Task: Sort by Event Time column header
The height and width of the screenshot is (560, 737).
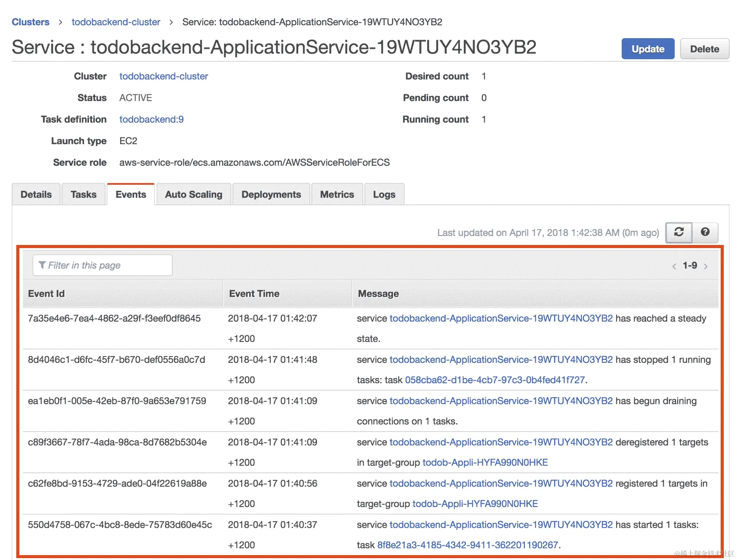Action: [x=254, y=294]
